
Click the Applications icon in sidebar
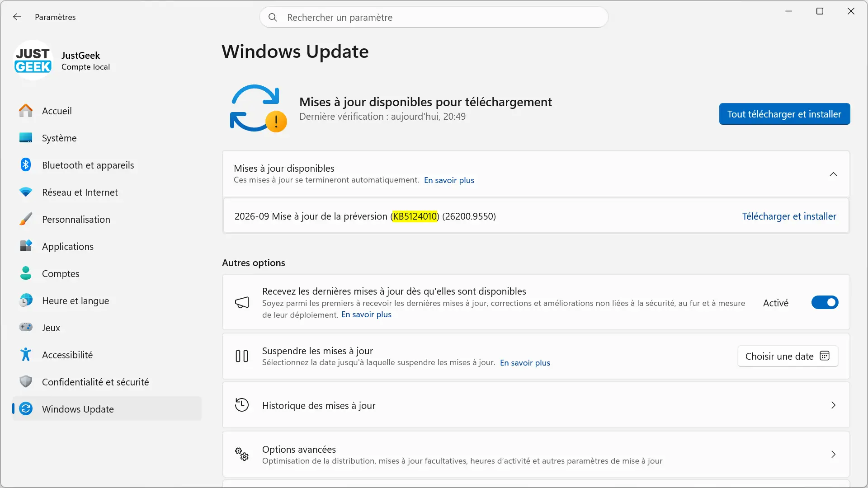[26, 246]
